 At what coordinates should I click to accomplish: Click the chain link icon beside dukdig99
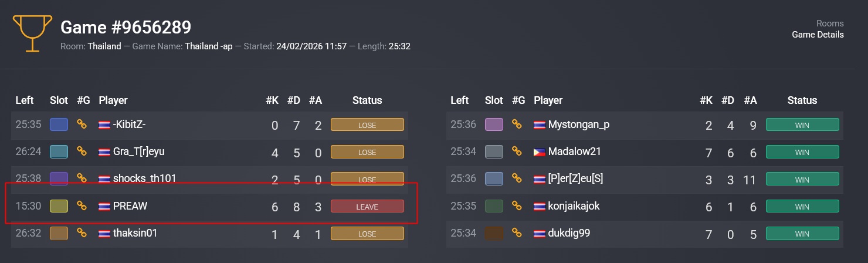[517, 233]
